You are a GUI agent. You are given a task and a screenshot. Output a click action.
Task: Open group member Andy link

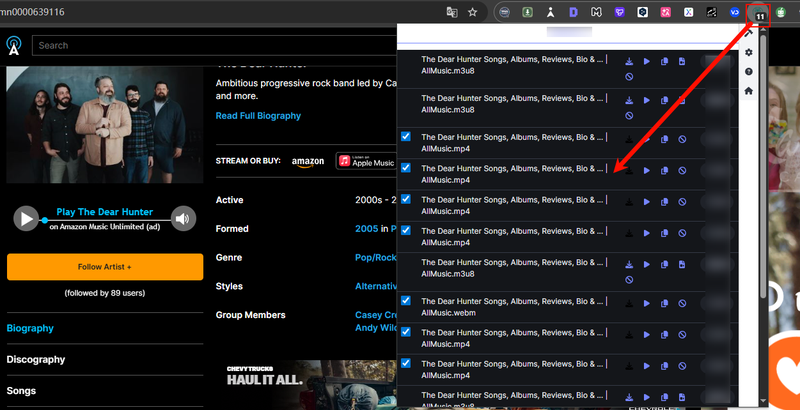click(376, 328)
